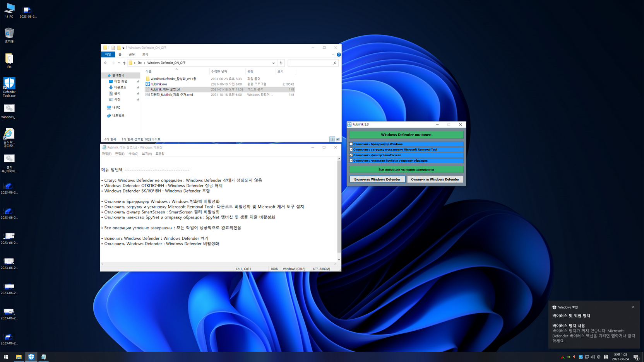Open 도움말 menu in Notepad
644x362 pixels.
click(x=160, y=154)
